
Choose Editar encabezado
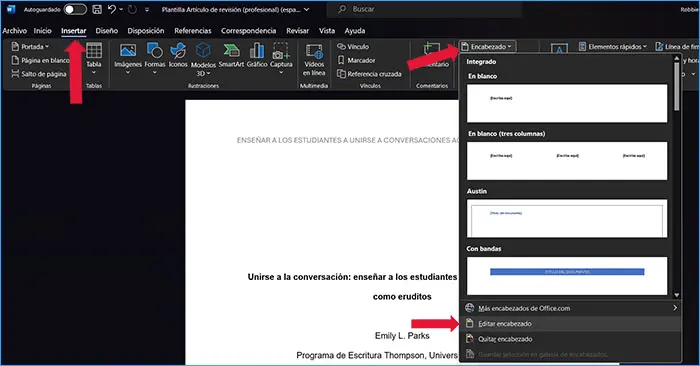[571, 324]
